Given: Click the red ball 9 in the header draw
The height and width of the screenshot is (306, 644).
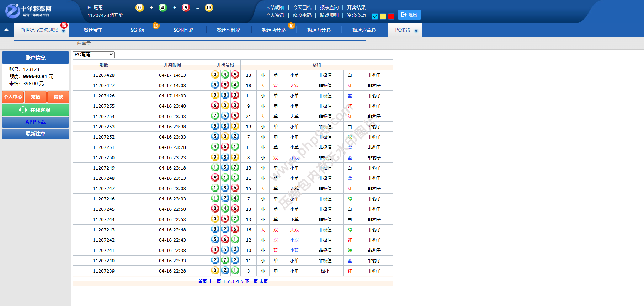Looking at the screenshot, I should click(186, 7).
